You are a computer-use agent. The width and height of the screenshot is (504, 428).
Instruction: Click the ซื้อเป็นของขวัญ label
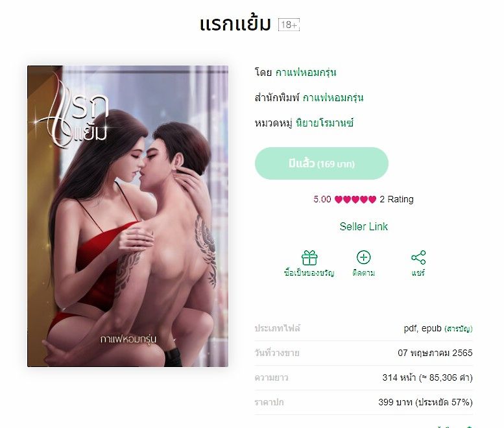309,273
